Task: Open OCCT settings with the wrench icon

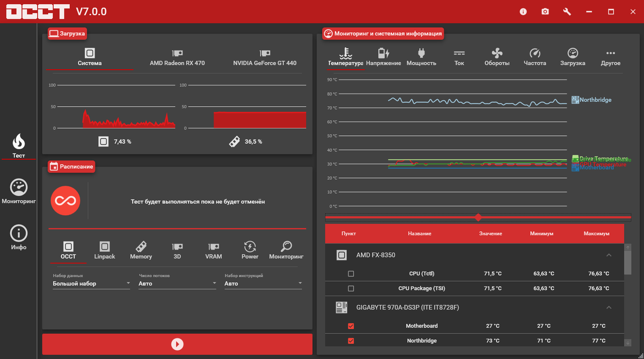Action: pyautogui.click(x=567, y=11)
